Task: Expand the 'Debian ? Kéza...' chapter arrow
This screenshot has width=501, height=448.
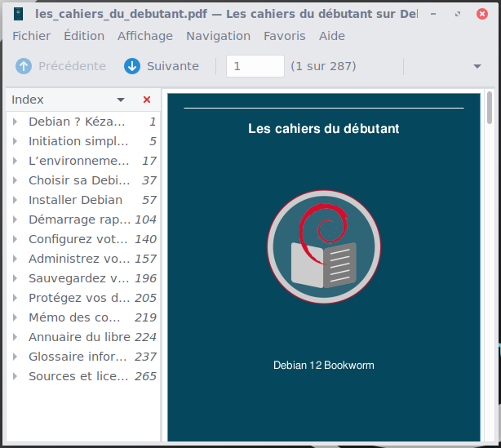Action: pyautogui.click(x=15, y=122)
